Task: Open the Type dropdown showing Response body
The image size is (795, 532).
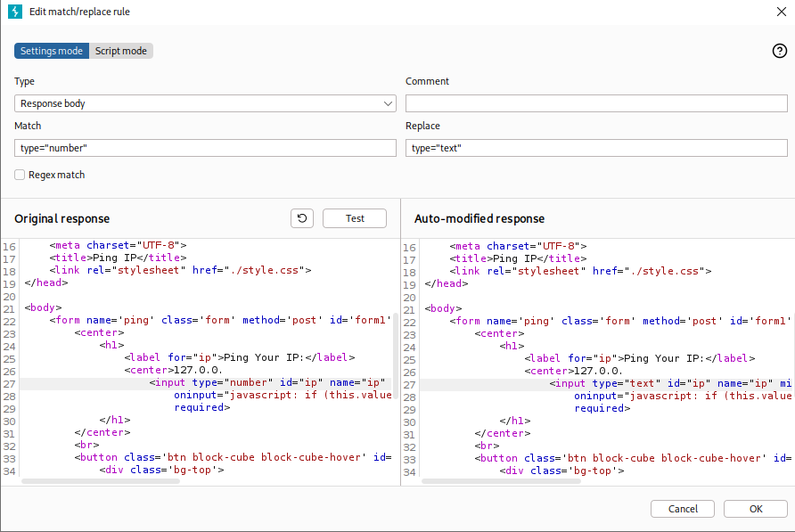Action: 196,103
